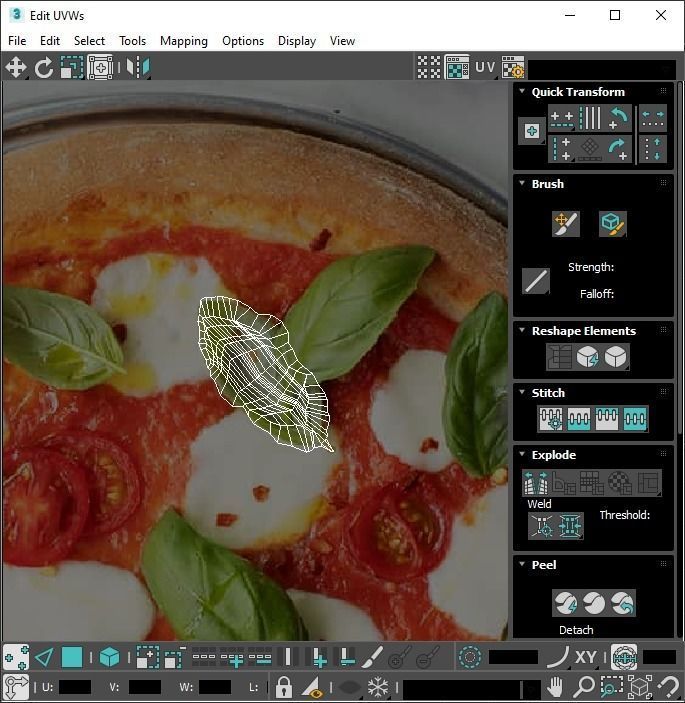Toggle Soft Selection on

[x=470, y=658]
